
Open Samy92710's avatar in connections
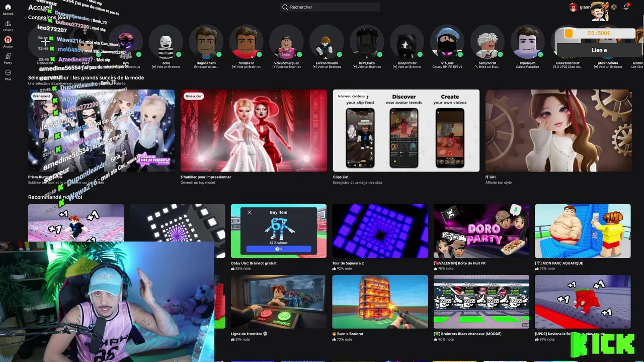(x=488, y=42)
